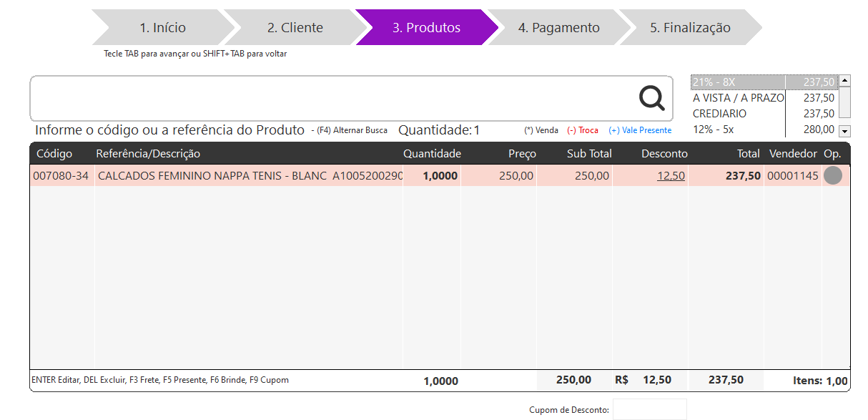This screenshot has height=420, width=868.
Task: Pick the 12% - 5x payment plan
Action: (x=738, y=130)
